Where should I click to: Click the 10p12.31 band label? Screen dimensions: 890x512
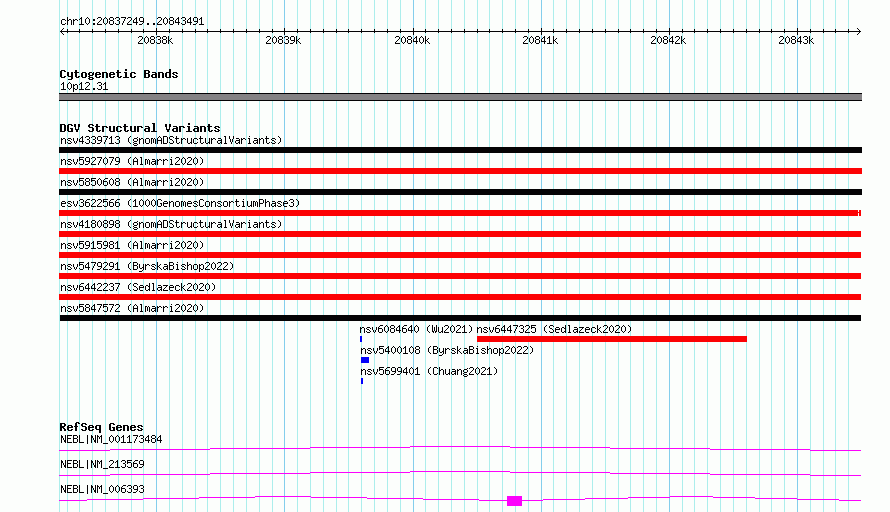[x=84, y=86]
